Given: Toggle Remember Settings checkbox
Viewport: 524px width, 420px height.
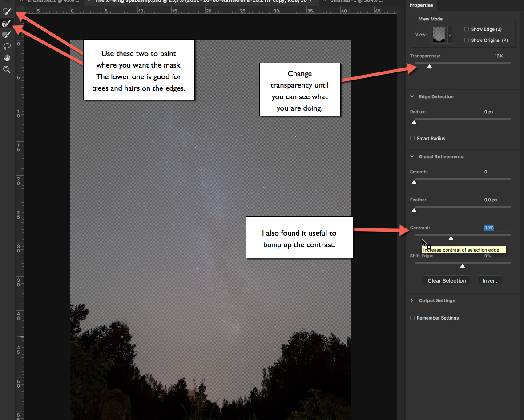Looking at the screenshot, I should (x=412, y=318).
